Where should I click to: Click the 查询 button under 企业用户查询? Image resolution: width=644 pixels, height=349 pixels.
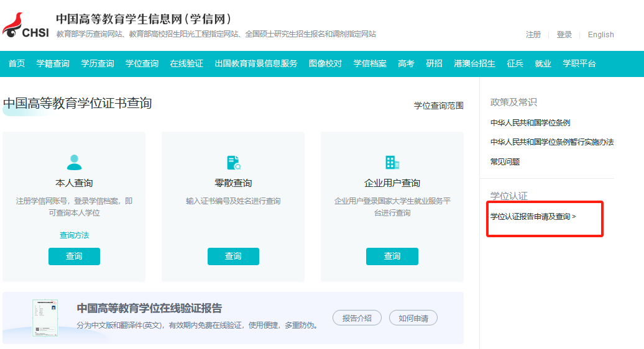click(392, 256)
